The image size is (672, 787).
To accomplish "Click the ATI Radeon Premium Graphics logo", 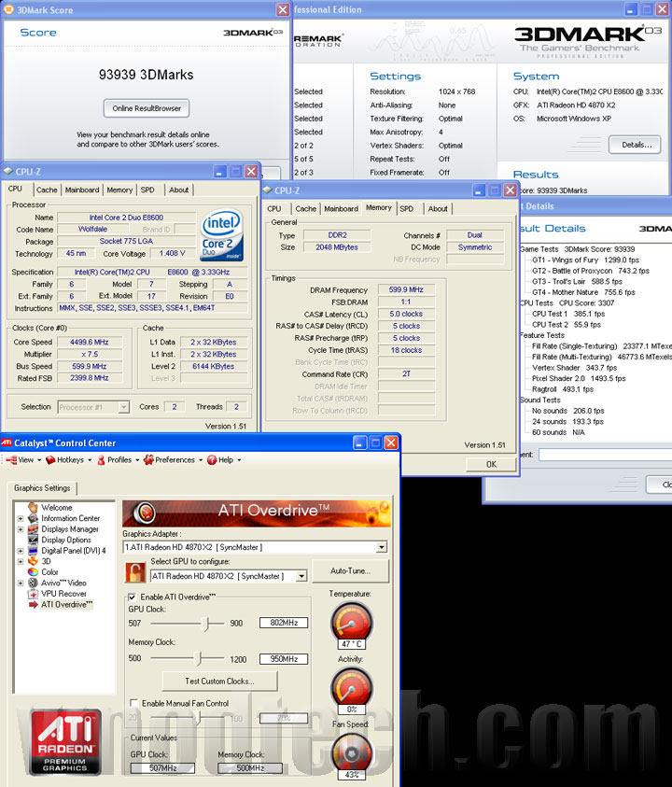I will tap(64, 742).
